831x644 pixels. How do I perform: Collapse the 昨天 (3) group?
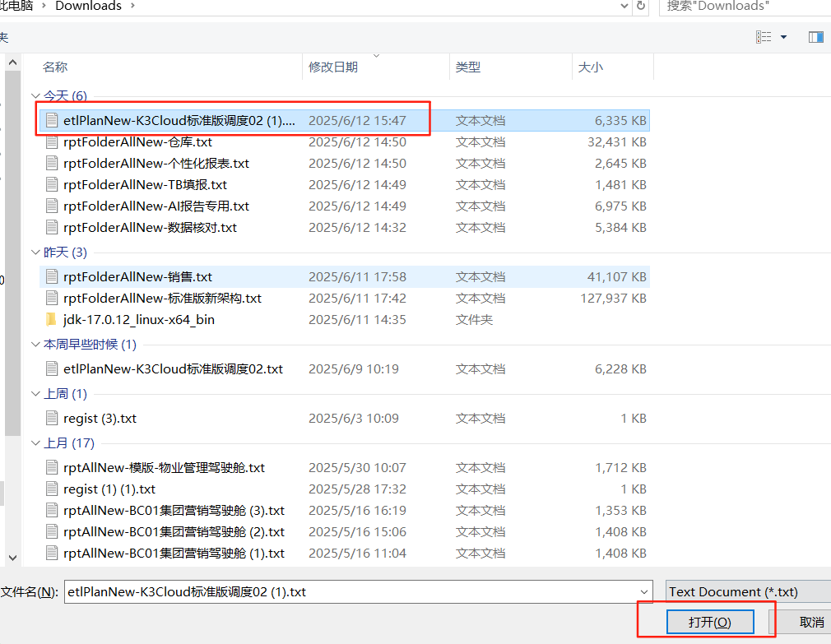[36, 253]
